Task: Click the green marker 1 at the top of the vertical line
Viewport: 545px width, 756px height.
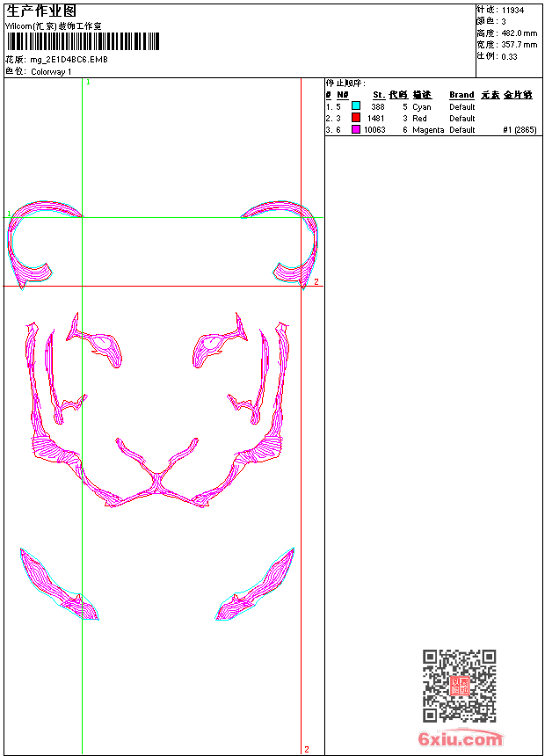Action: coord(88,83)
